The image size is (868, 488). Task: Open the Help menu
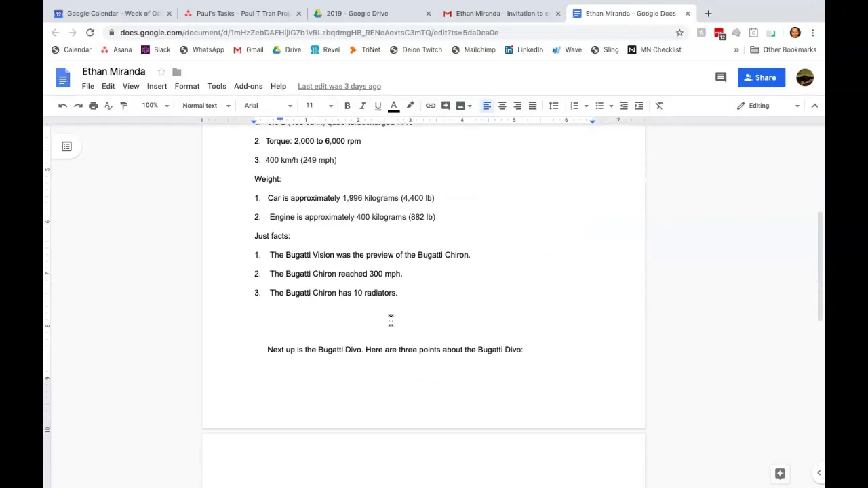pyautogui.click(x=278, y=87)
